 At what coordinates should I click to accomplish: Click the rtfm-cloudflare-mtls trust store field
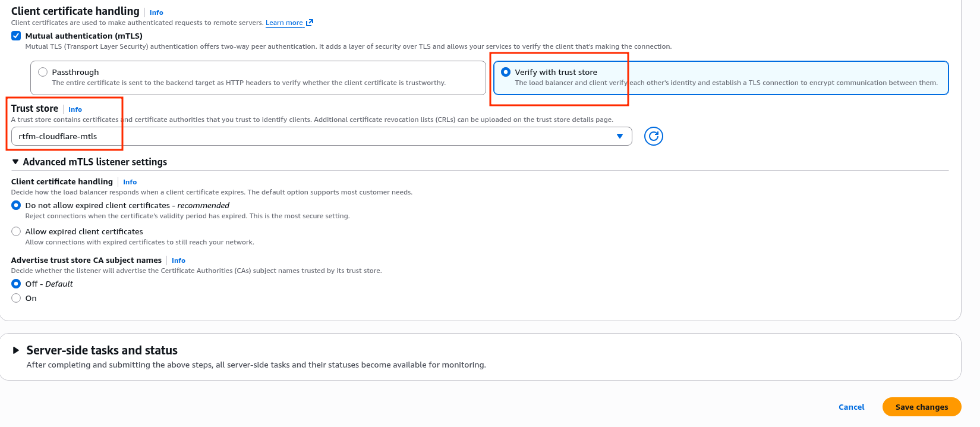(x=315, y=136)
